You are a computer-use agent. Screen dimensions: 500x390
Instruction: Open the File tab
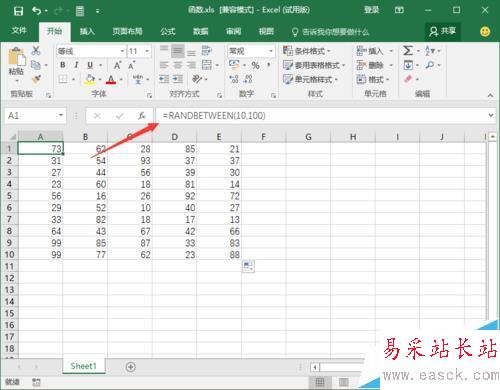click(19, 31)
